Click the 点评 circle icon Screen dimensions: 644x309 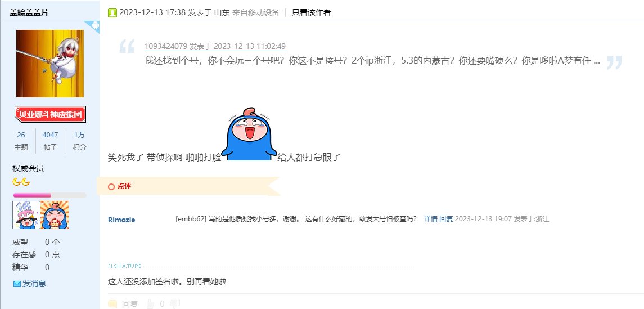click(111, 186)
